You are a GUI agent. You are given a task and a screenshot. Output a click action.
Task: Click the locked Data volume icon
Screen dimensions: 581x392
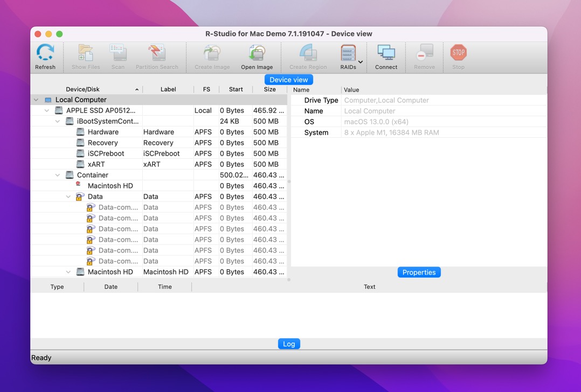click(80, 197)
